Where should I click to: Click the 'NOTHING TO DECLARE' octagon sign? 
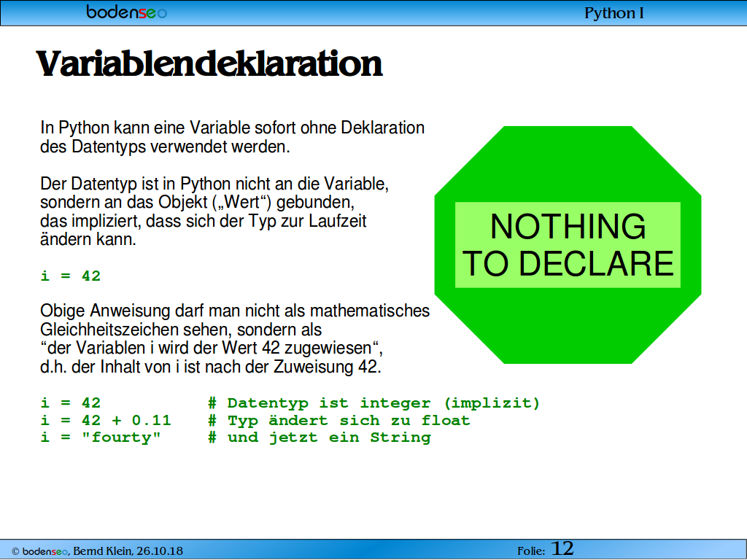[568, 245]
